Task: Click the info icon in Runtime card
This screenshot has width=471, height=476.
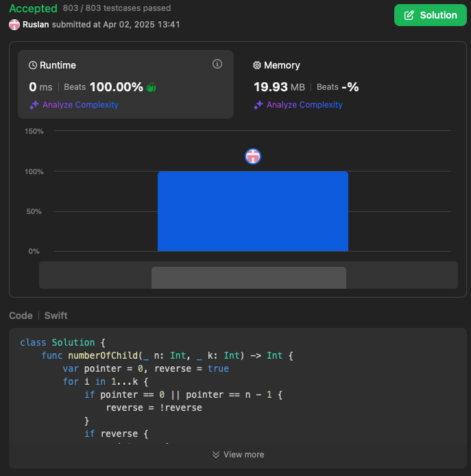Action: [217, 64]
